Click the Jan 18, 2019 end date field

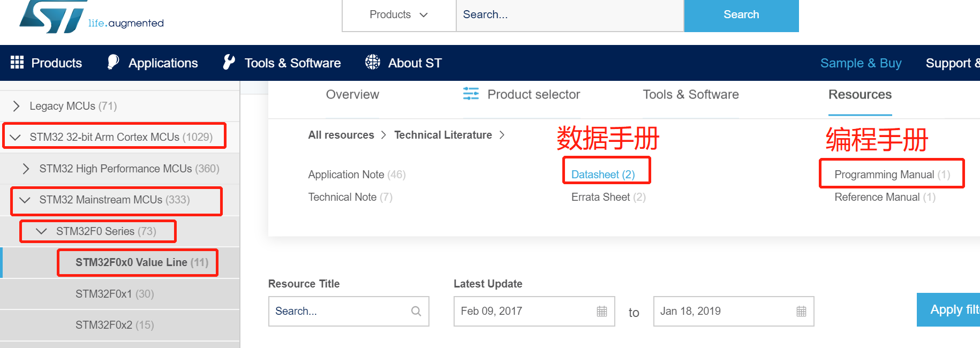pos(734,311)
